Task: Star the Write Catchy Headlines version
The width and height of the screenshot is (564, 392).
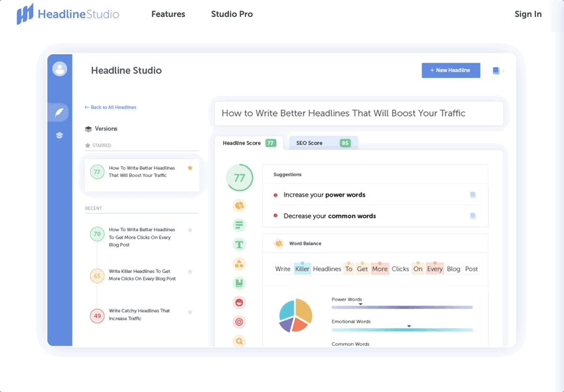Action: [x=190, y=312]
